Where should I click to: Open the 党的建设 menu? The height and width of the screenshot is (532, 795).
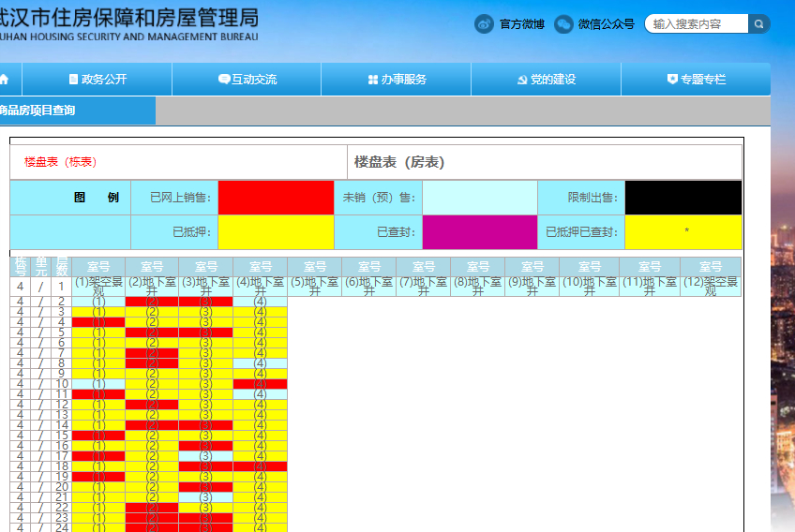click(546, 80)
